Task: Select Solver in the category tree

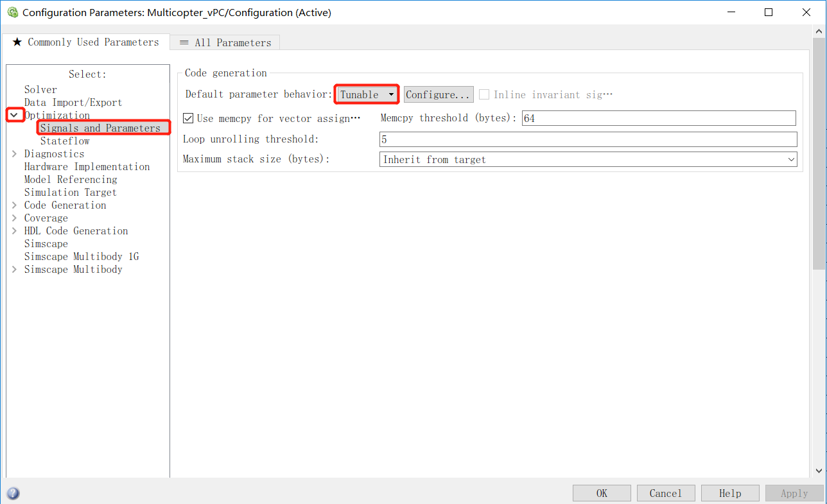Action: tap(40, 89)
